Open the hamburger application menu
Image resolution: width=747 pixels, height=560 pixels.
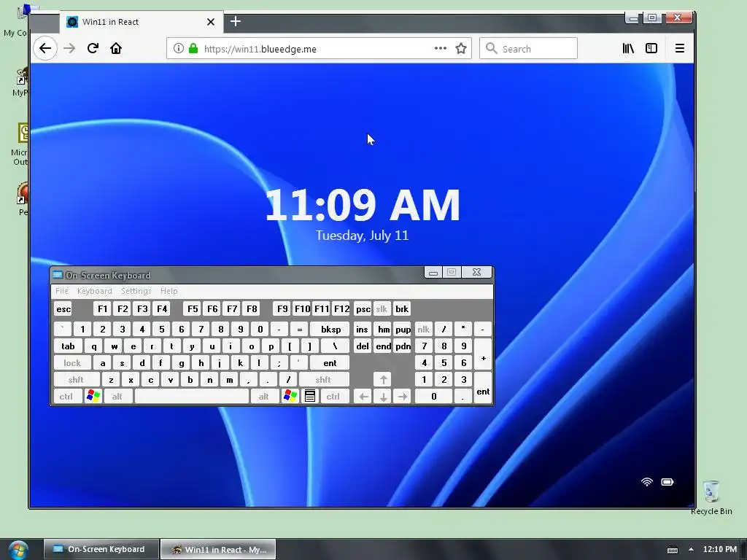tap(680, 49)
